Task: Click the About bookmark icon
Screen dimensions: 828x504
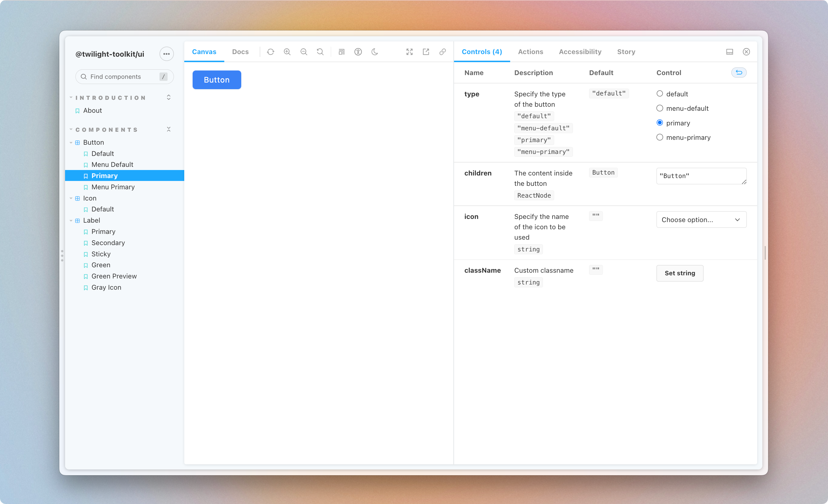Action: coord(77,110)
